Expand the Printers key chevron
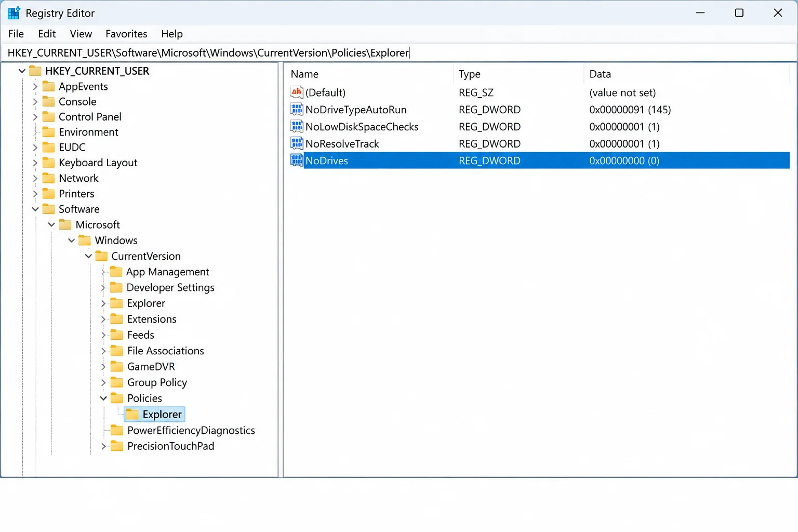 35,194
